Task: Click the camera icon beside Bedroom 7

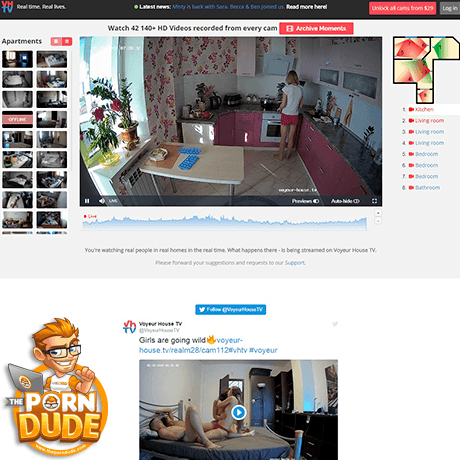Action: 411,176
